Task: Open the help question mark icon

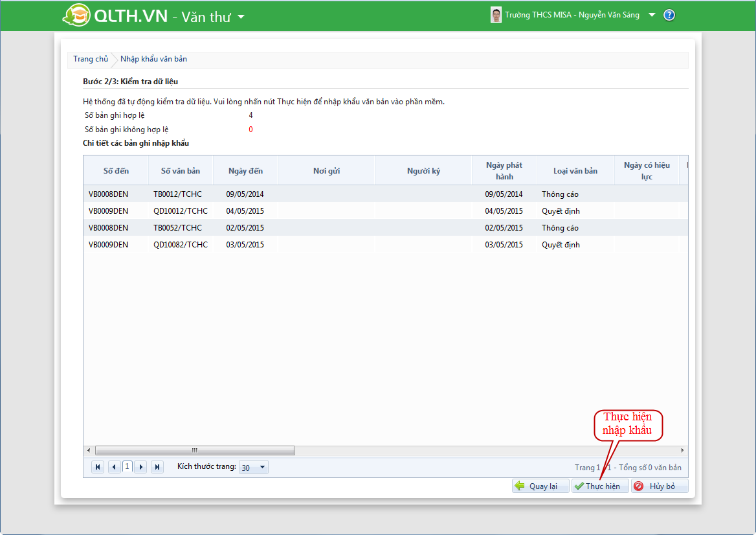Action: coord(669,15)
